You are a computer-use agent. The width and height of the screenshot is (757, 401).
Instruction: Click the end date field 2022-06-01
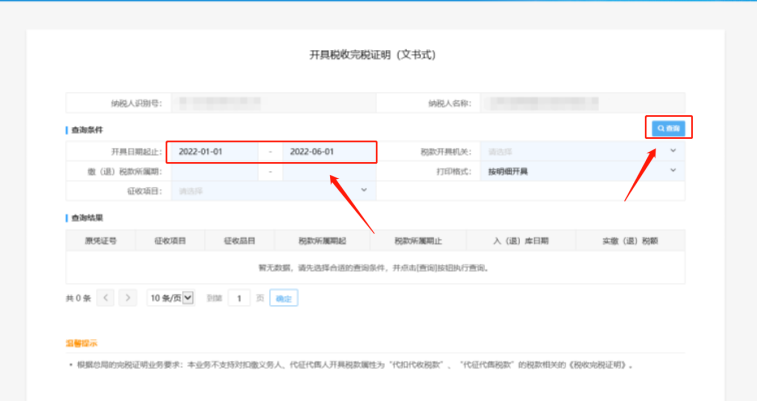[x=327, y=152]
